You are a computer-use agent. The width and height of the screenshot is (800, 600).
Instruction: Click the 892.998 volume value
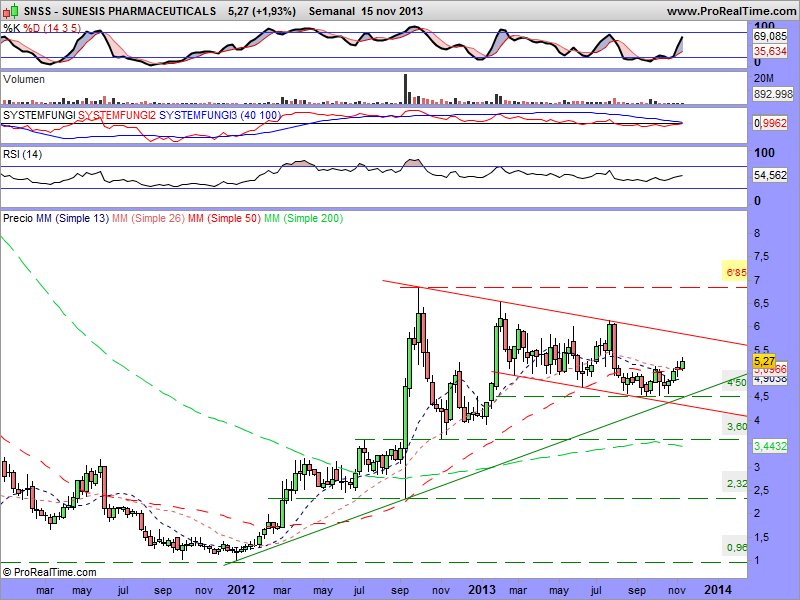[x=773, y=94]
